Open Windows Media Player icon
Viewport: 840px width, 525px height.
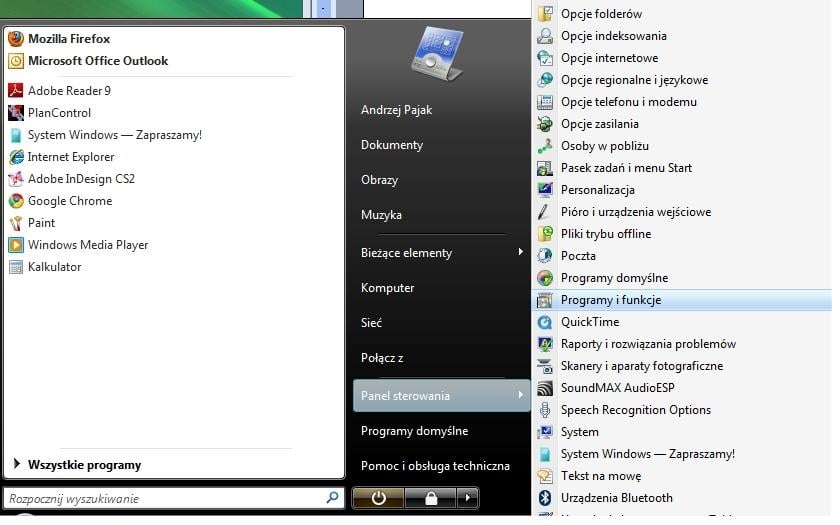(x=16, y=245)
